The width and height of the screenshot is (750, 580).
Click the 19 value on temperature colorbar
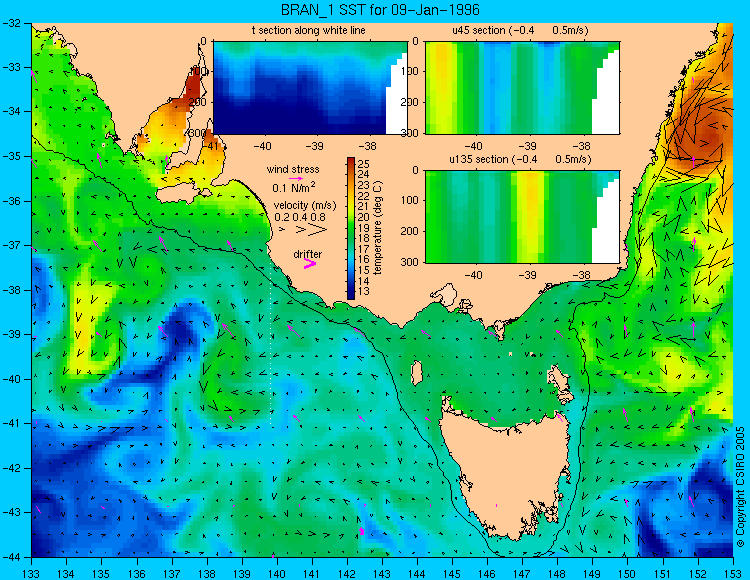363,228
